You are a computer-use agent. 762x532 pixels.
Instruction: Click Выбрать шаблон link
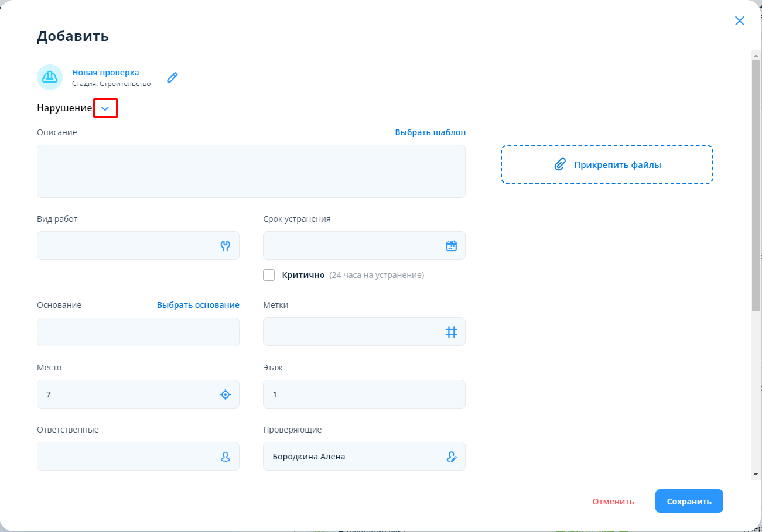(430, 132)
